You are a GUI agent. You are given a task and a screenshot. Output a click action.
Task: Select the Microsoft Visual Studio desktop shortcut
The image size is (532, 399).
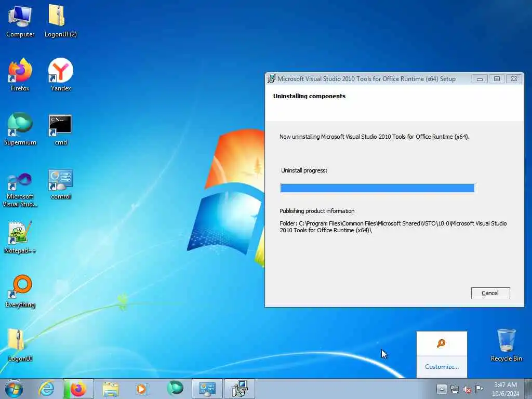(20, 188)
